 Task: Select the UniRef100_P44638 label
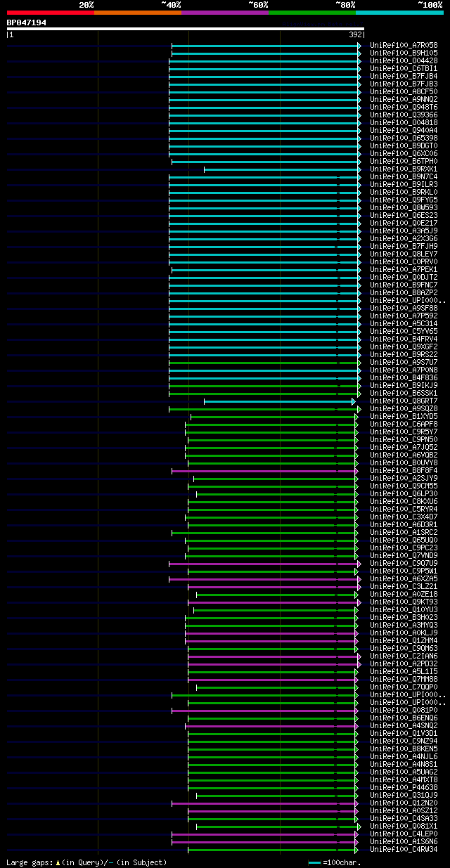coord(404,787)
